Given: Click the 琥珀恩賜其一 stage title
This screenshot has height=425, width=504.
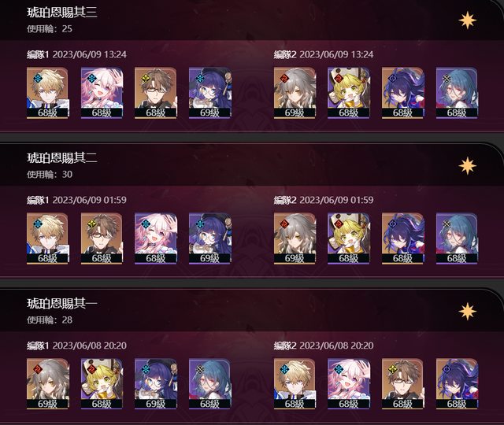Looking at the screenshot, I should click(62, 303).
